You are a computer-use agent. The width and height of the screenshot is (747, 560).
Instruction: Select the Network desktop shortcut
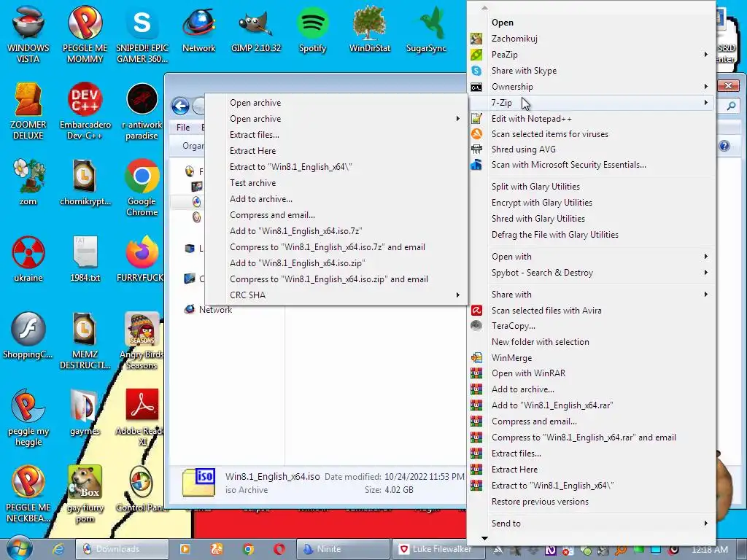tap(198, 31)
